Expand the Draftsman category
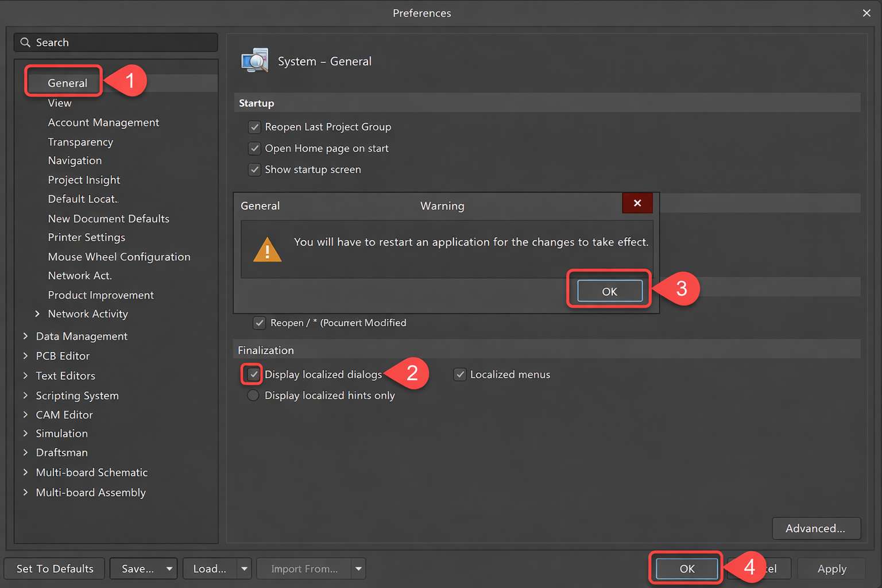882x588 pixels. click(x=25, y=452)
